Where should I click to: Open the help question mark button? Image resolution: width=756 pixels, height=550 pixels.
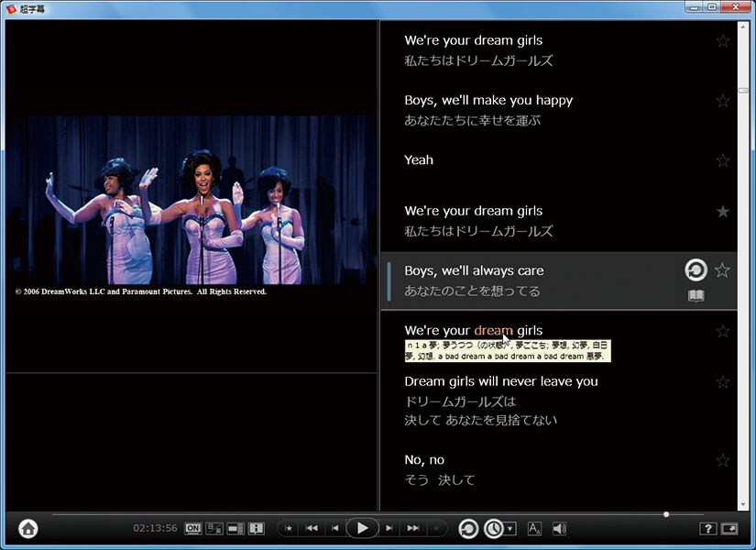pyautogui.click(x=707, y=529)
